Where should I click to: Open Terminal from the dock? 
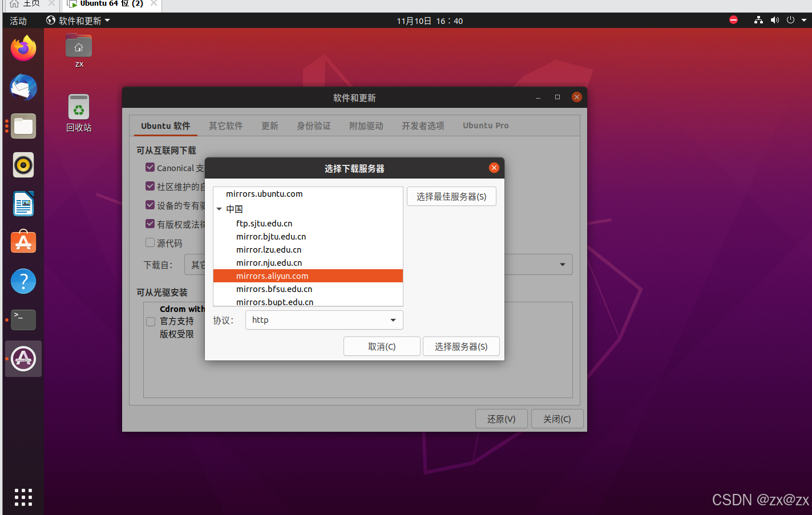point(23,320)
